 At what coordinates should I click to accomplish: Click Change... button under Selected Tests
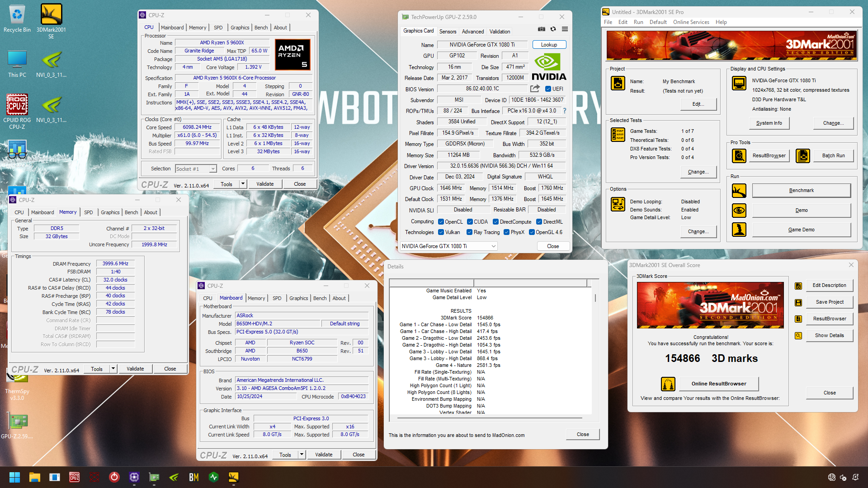click(x=698, y=172)
